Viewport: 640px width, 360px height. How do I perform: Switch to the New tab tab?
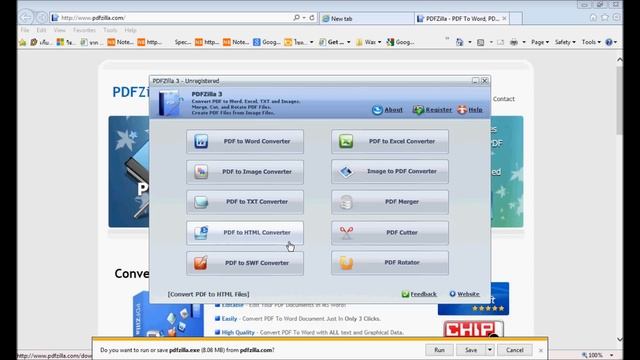(367, 18)
